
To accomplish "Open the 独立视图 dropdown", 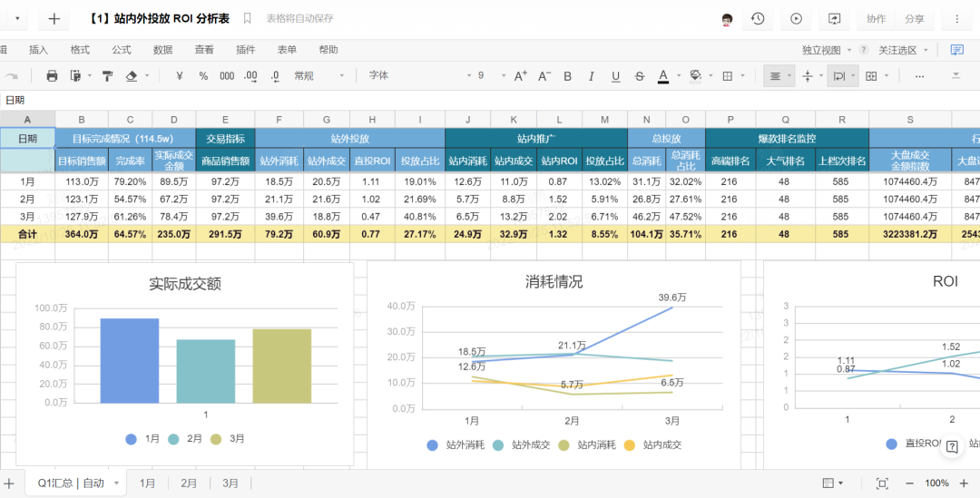I will point(828,50).
